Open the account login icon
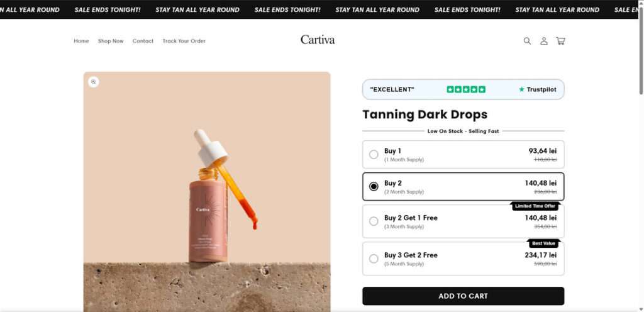Viewport: 644px width, 312px height. (x=544, y=41)
